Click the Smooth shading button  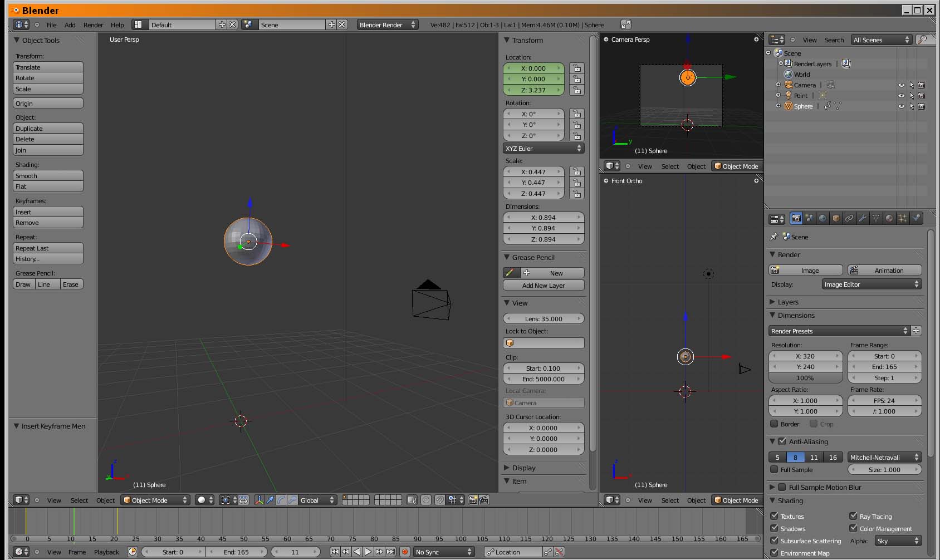click(x=48, y=175)
